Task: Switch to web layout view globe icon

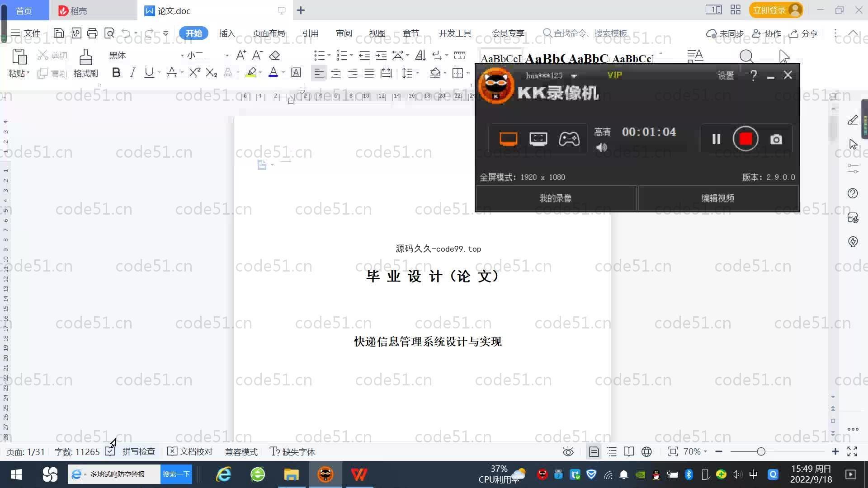Action: pyautogui.click(x=646, y=451)
